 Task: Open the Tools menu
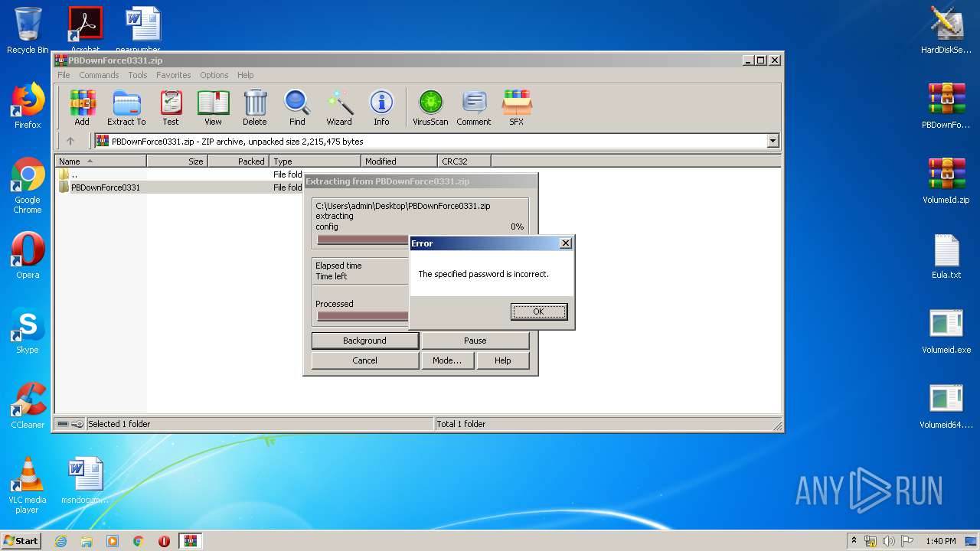(x=138, y=75)
